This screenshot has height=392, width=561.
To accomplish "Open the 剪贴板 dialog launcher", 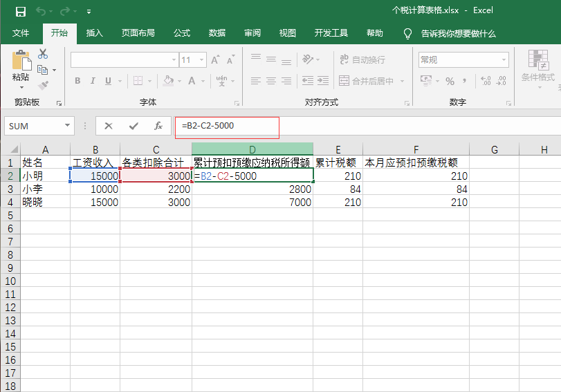I will tap(59, 103).
